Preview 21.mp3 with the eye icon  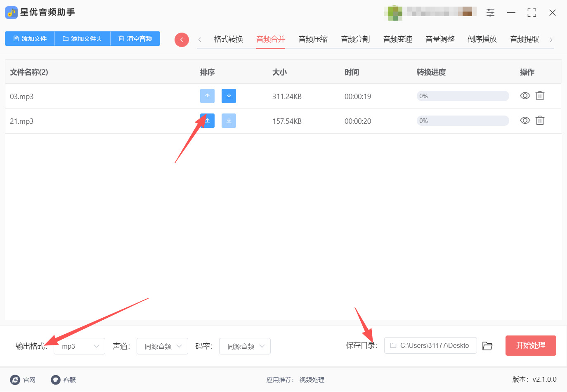(525, 120)
